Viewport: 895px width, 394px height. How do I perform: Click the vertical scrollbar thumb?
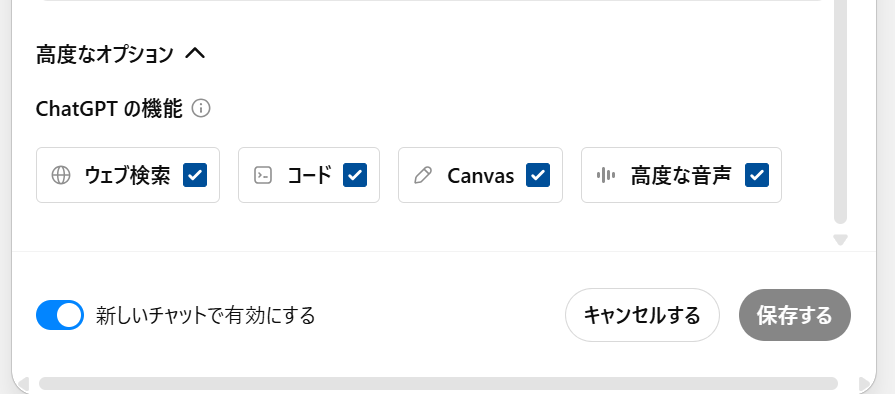840,111
